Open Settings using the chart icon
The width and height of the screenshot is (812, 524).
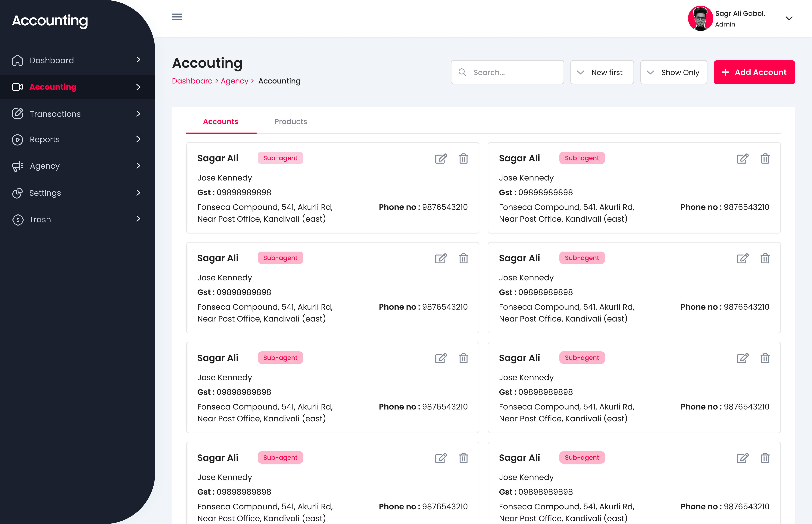[18, 193]
